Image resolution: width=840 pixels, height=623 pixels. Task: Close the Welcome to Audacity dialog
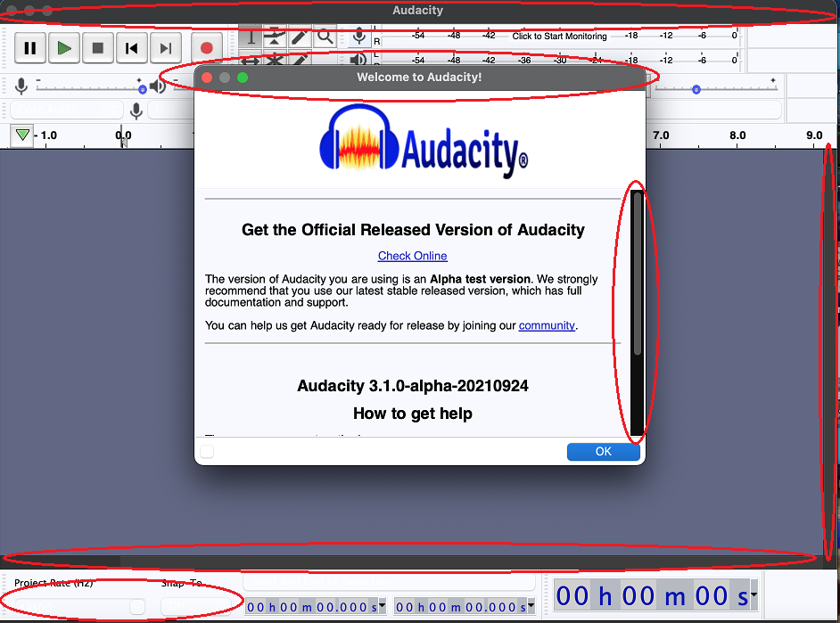(207, 78)
